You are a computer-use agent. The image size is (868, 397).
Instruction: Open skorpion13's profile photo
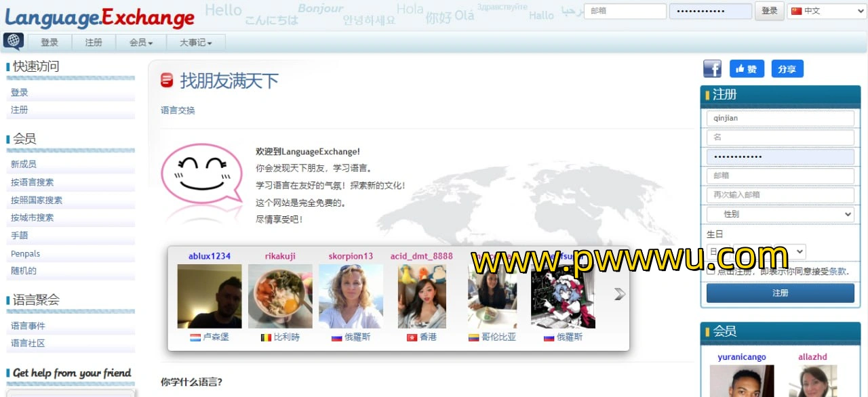(351, 296)
